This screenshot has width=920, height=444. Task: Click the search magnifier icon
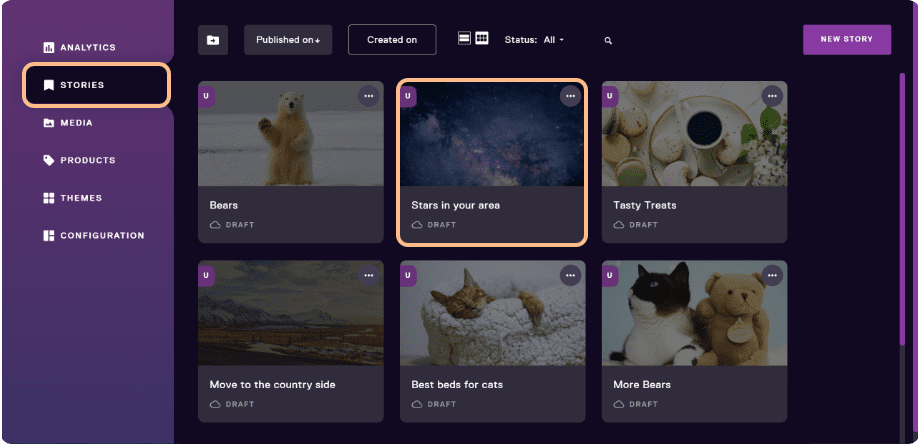608,40
